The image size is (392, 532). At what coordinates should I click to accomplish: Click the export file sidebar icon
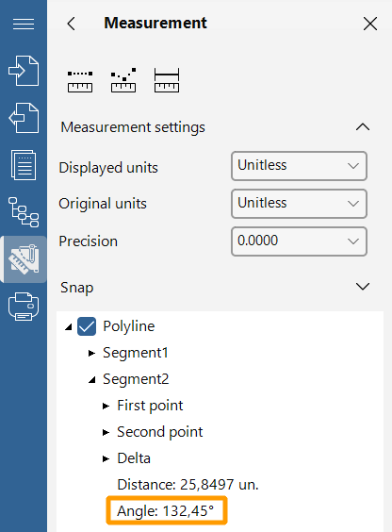24,118
